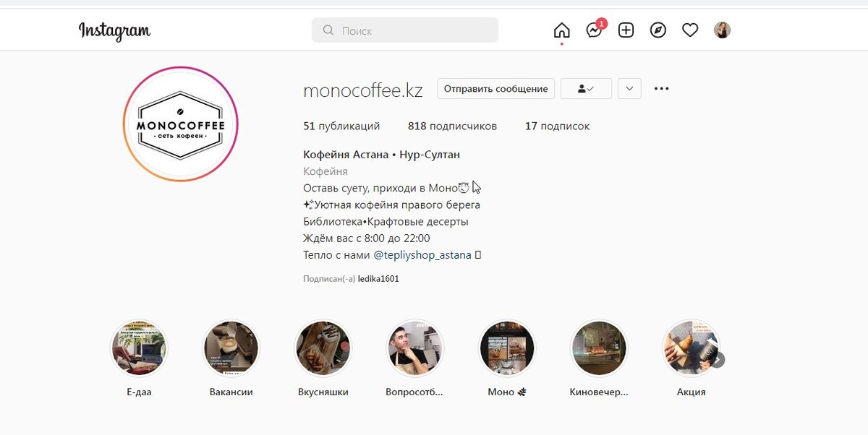Show more story highlights with arrow

pos(717,359)
